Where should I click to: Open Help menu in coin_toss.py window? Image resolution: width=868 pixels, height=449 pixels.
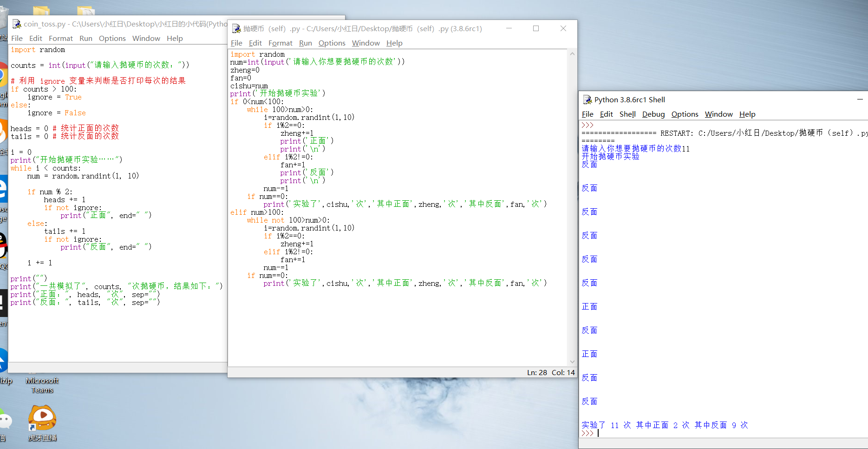pyautogui.click(x=175, y=38)
